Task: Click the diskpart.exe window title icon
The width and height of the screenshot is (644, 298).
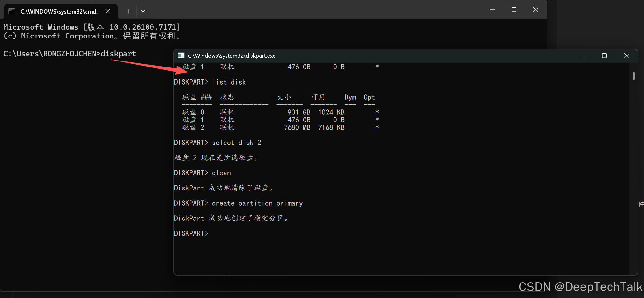Action: tap(181, 56)
